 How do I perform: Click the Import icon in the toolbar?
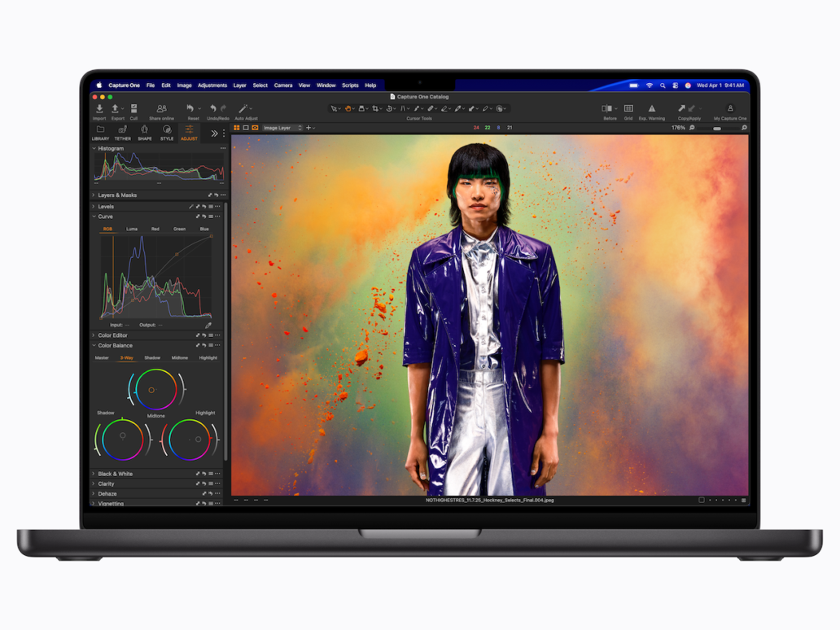pyautogui.click(x=99, y=109)
